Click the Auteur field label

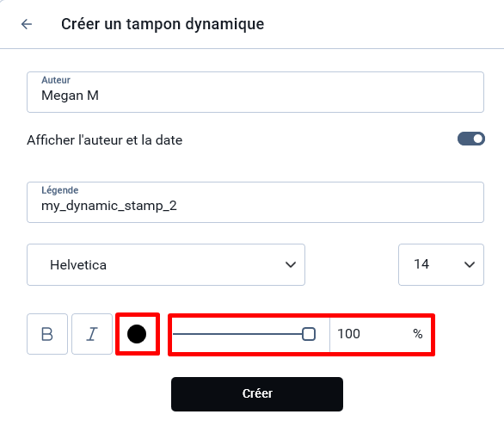tap(56, 80)
